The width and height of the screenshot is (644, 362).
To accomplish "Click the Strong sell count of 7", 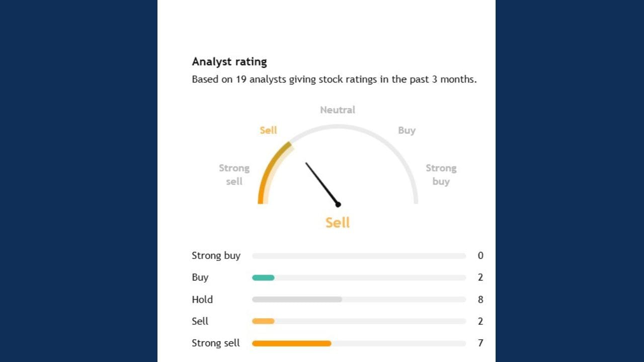I will 480,343.
